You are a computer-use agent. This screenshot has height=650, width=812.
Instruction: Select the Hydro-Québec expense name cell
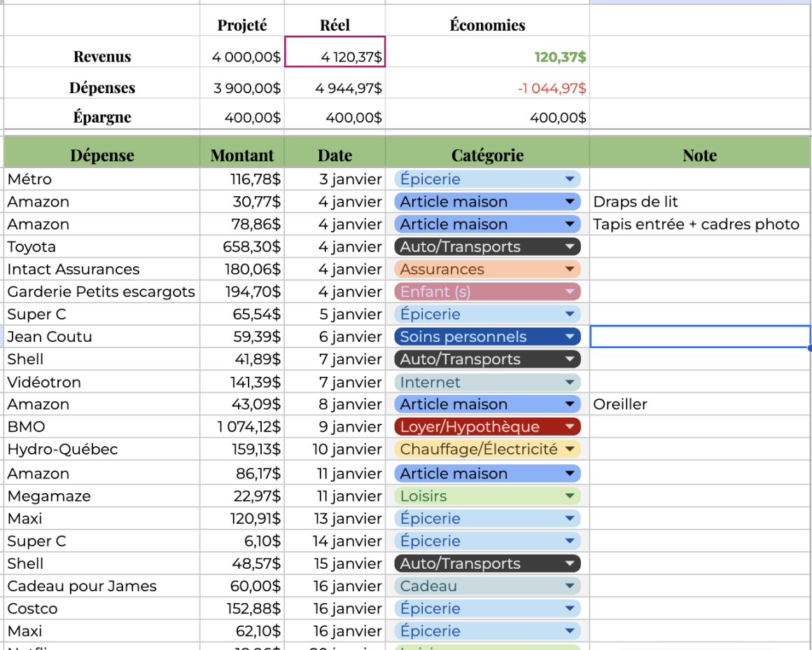tap(102, 449)
